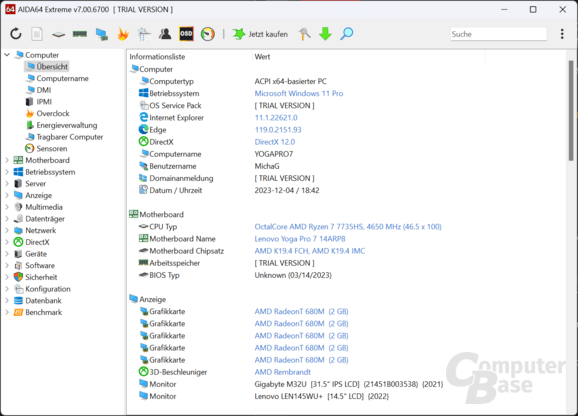Expand the DirectX tree node
This screenshot has height=416, width=578.
tap(7, 242)
